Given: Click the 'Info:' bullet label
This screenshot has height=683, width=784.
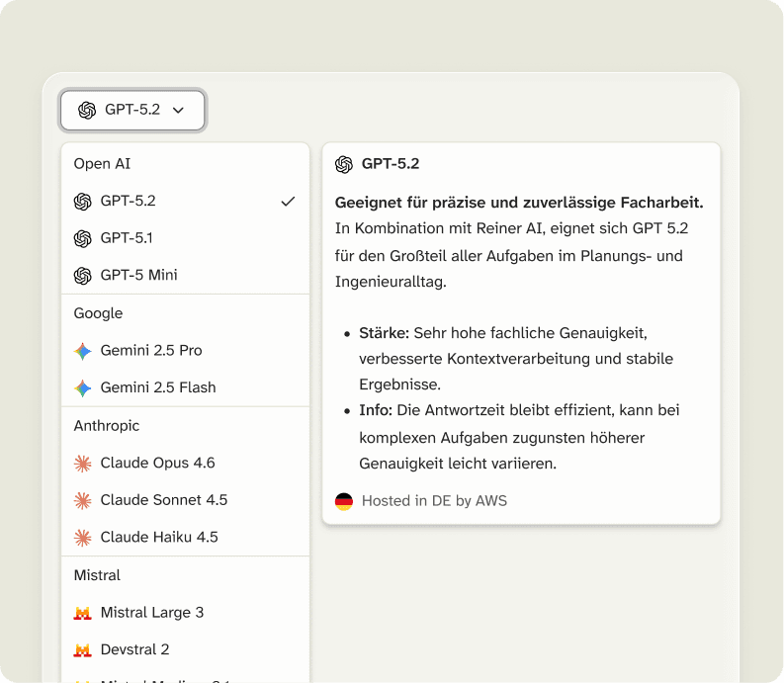Looking at the screenshot, I should click(x=376, y=410).
